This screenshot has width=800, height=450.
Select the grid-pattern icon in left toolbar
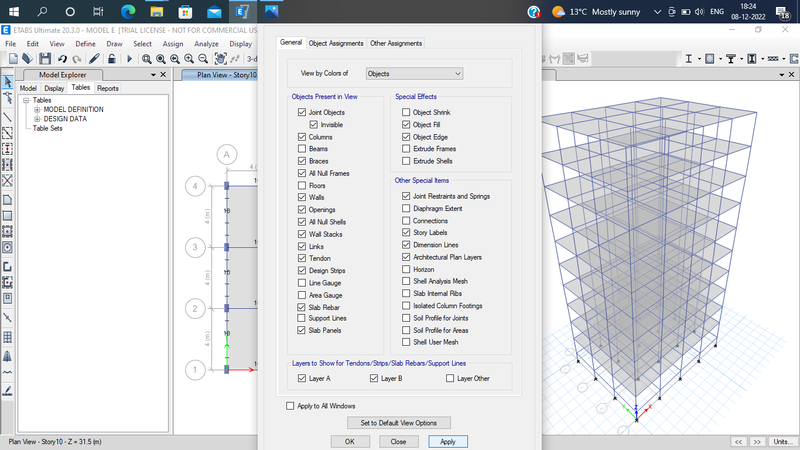[x=8, y=337]
